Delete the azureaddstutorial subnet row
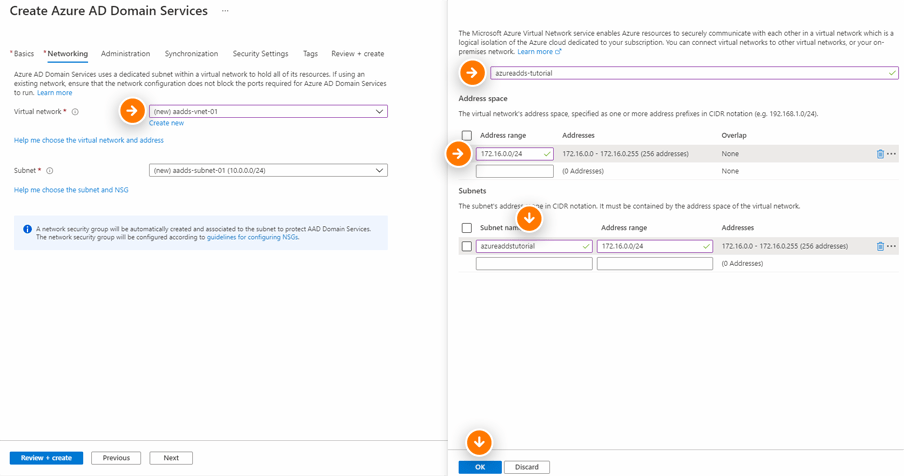The width and height of the screenshot is (904, 476). (x=880, y=246)
